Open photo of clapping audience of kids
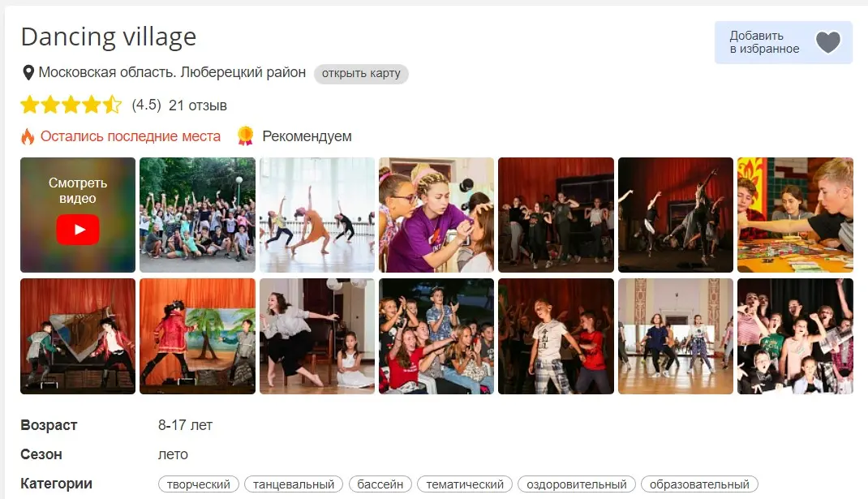 (x=436, y=336)
